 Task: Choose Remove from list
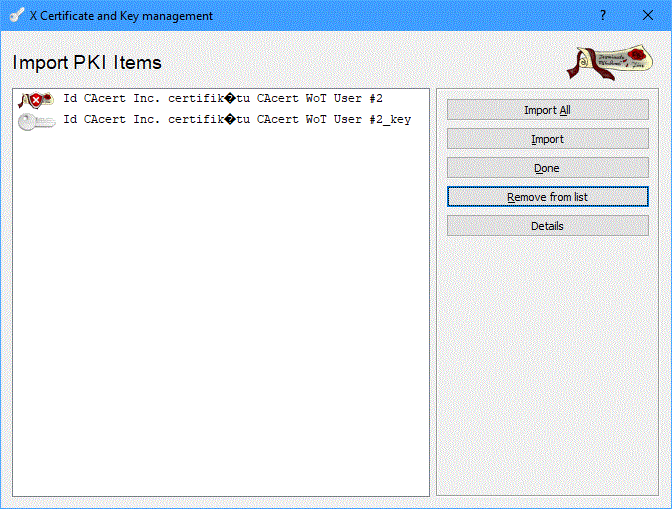coord(547,197)
